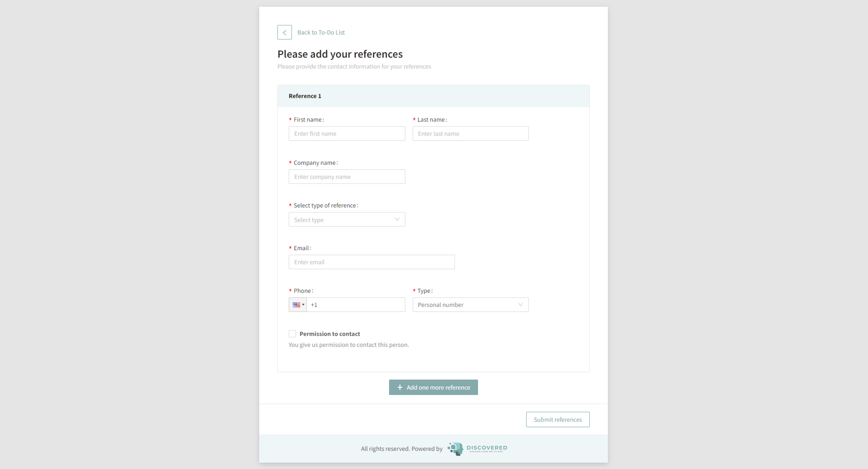Click the Email input field

371,262
